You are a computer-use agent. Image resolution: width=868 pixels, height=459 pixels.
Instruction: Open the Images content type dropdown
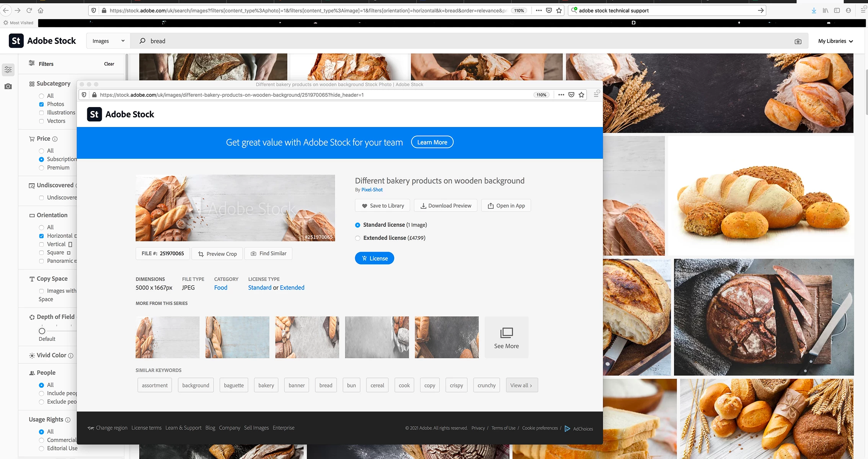[x=108, y=41]
